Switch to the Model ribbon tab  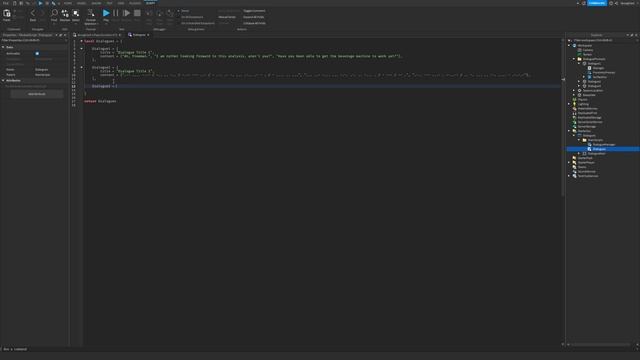(81, 3)
